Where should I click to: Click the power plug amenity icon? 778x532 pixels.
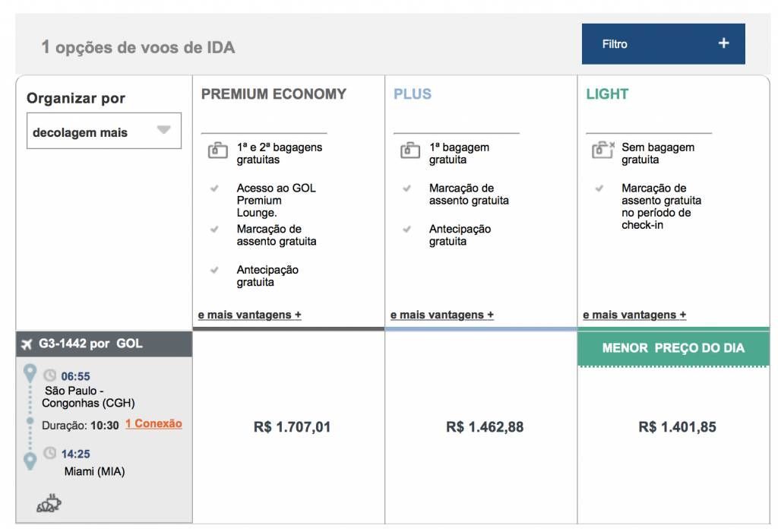[49, 504]
